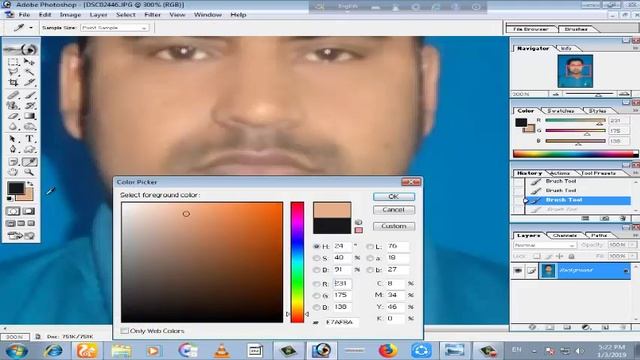
Task: Select the Dodge tool
Action: click(29, 127)
